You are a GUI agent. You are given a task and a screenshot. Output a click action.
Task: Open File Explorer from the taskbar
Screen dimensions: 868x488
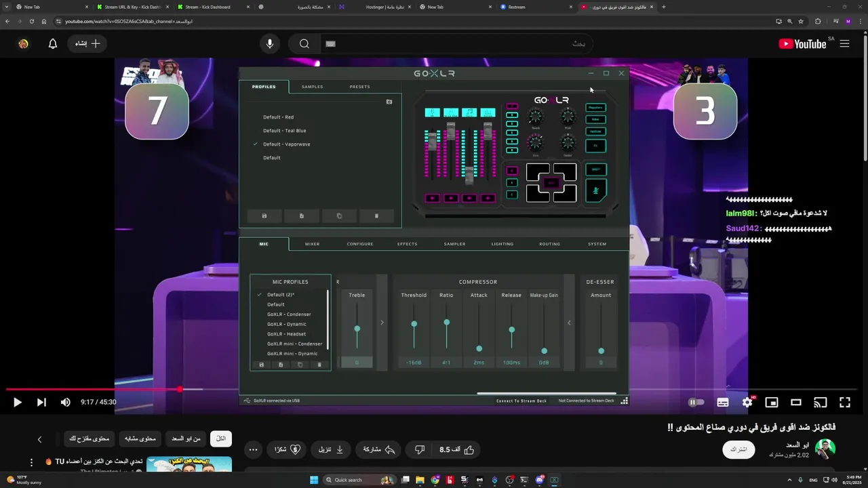coord(420,480)
